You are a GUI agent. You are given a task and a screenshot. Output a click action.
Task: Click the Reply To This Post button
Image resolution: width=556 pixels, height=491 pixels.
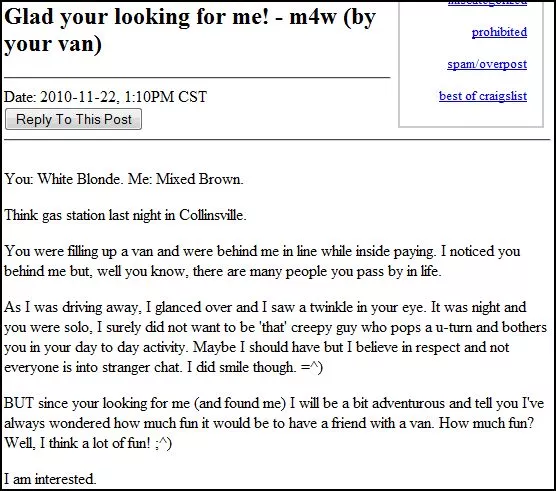pyautogui.click(x=73, y=119)
